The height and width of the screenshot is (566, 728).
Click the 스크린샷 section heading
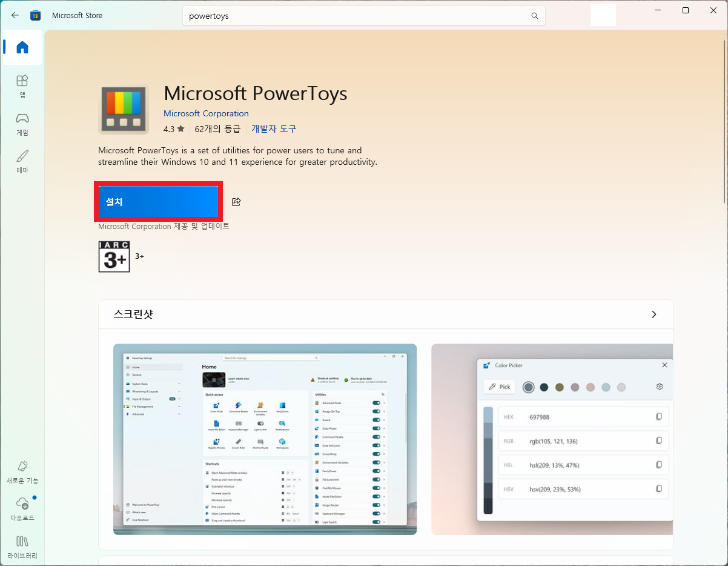pos(133,314)
